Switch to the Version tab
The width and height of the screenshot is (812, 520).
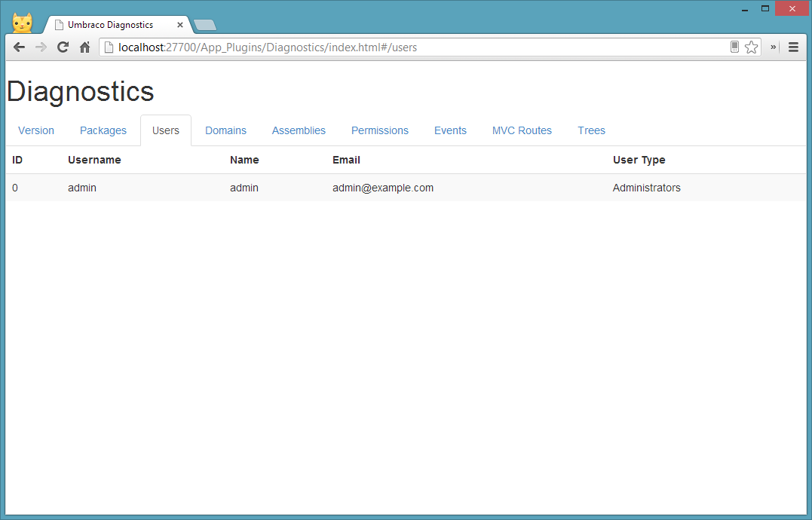36,130
